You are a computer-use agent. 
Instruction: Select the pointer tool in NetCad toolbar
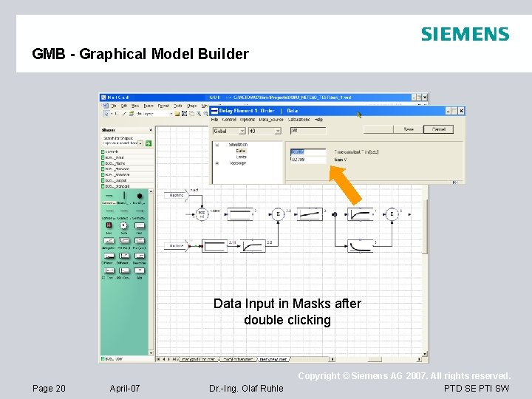point(106,114)
